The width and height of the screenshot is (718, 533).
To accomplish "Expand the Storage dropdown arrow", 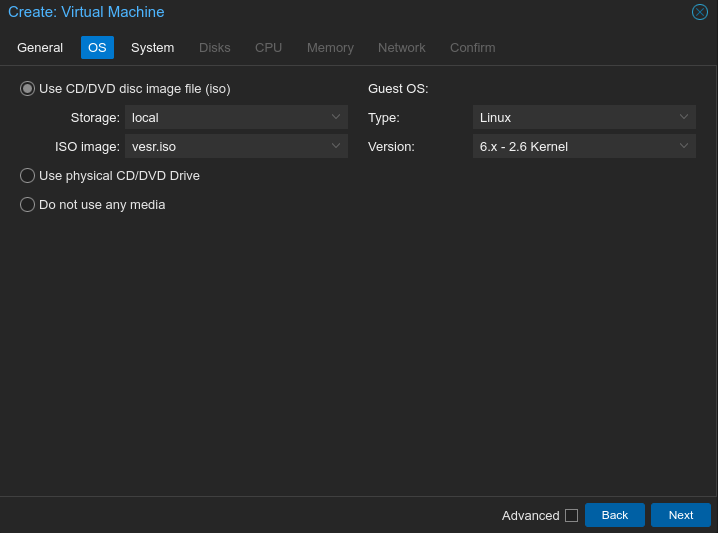I will pyautogui.click(x=336, y=117).
